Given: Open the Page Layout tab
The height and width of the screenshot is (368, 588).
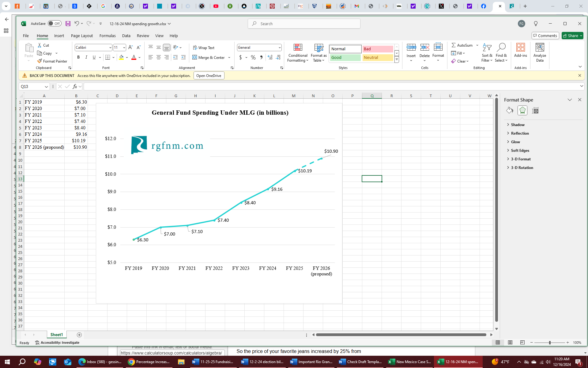Looking at the screenshot, I should point(82,36).
